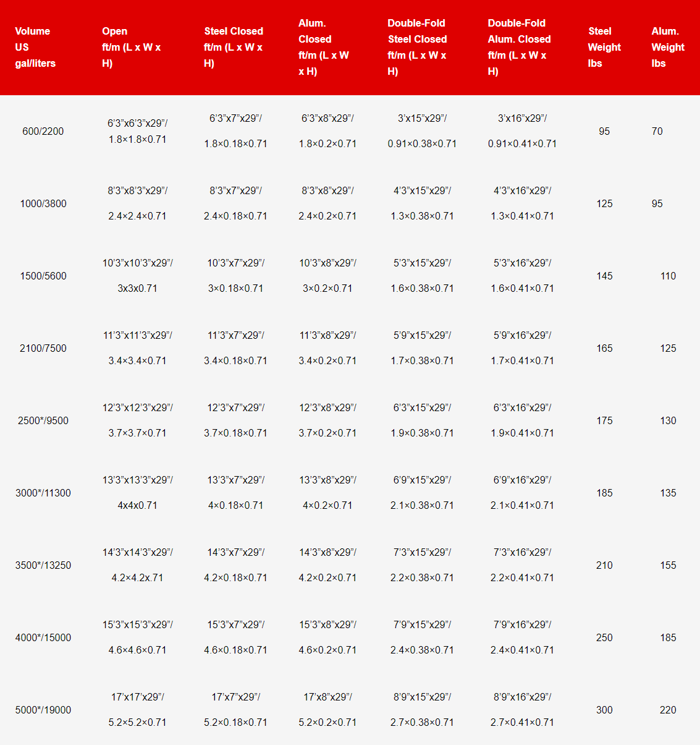Click the 4000*/15000 volume row label
The image size is (700, 745).
(x=43, y=637)
